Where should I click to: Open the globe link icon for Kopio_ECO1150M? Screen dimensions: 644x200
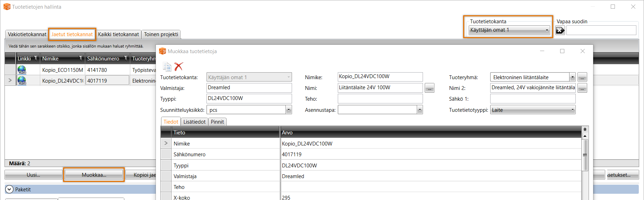click(22, 70)
